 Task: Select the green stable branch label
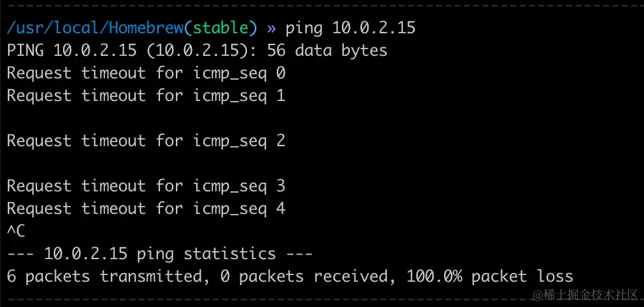click(x=220, y=28)
